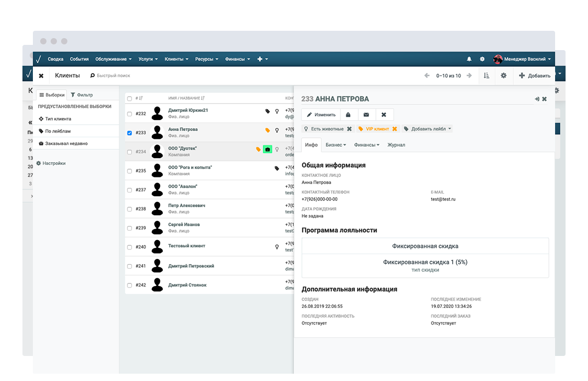The image size is (588, 381).
Task: Open the Услуги menu
Action: pos(148,59)
